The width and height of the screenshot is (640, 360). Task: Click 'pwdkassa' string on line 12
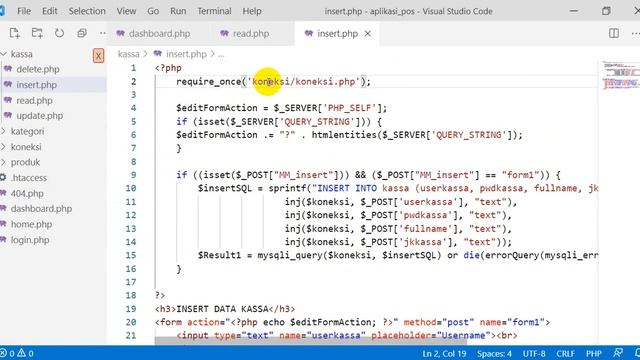(x=427, y=216)
